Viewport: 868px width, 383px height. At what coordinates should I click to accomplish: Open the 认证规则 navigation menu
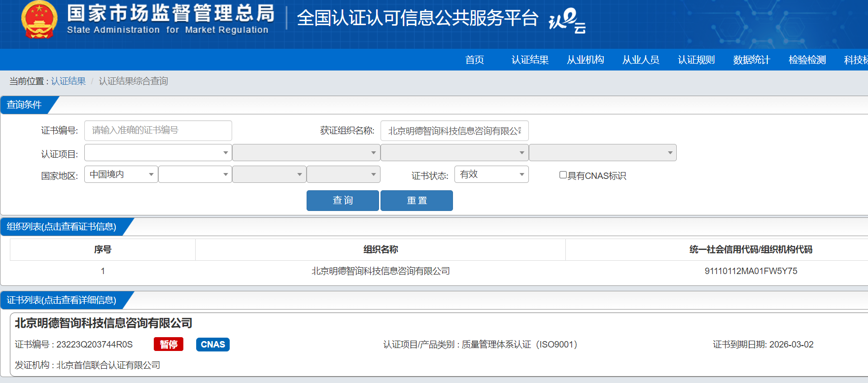[x=696, y=60]
